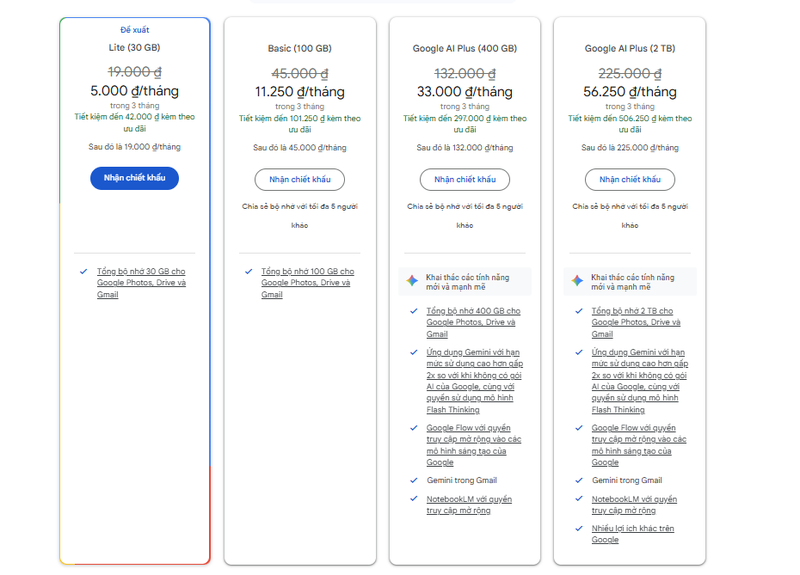Image resolution: width=800 pixels, height=575 pixels.
Task: Open the 30 GB total storage feature link
Action: [x=141, y=283]
